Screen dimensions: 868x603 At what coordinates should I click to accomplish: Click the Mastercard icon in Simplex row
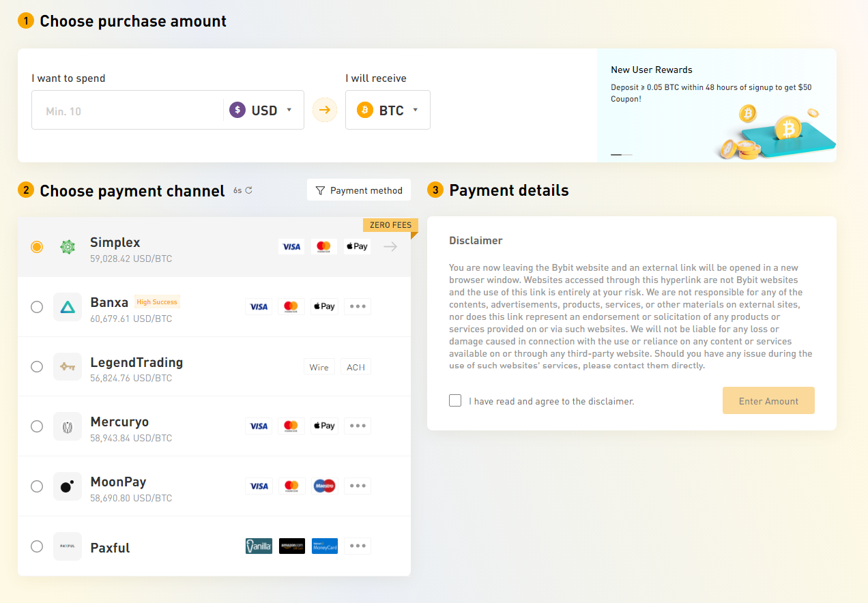[324, 246]
